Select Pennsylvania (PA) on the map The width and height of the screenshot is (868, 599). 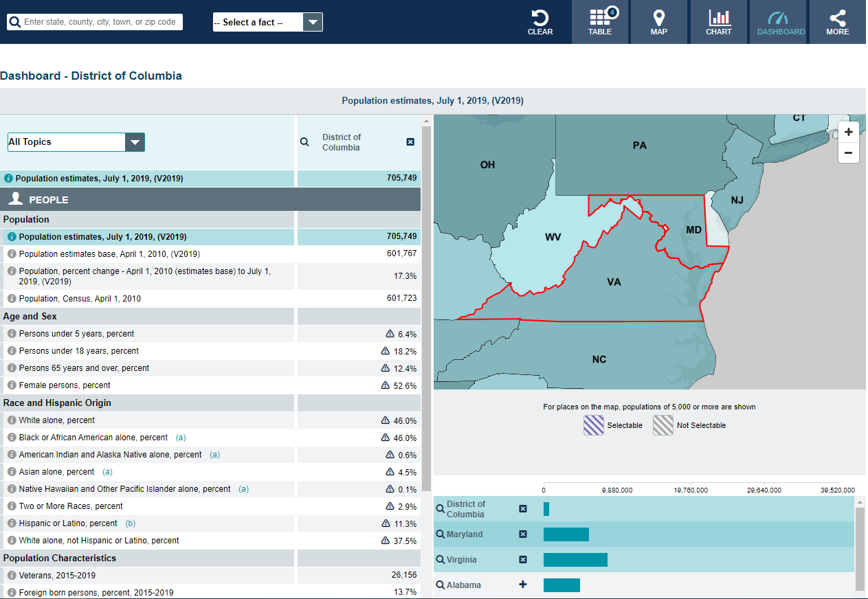(x=639, y=146)
